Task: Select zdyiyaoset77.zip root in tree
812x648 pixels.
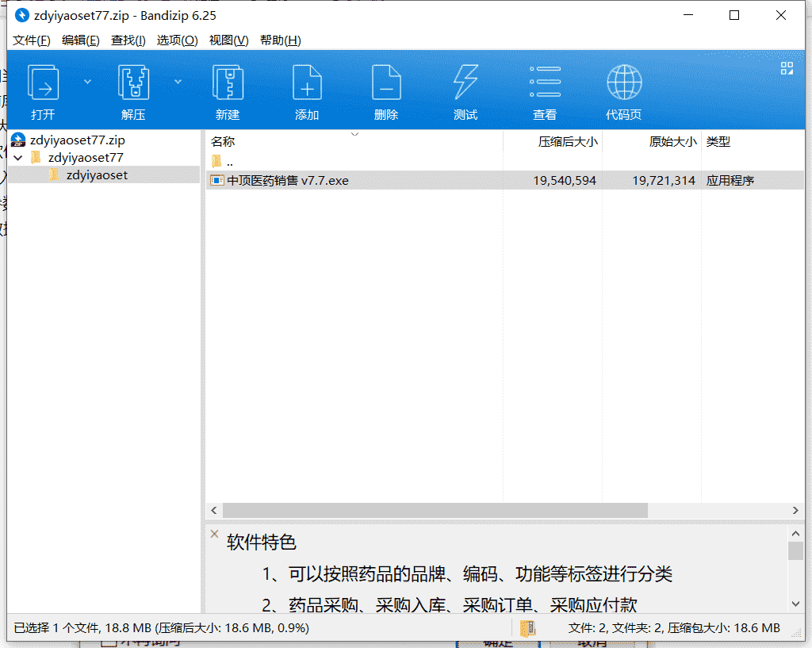Action: (77, 140)
